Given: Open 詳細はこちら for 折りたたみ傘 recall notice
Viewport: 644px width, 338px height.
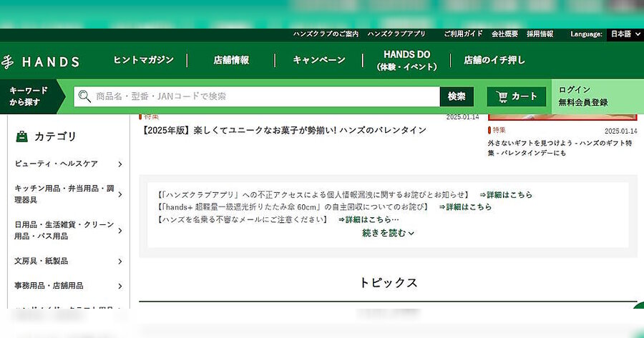Looking at the screenshot, I should pyautogui.click(x=465, y=207).
